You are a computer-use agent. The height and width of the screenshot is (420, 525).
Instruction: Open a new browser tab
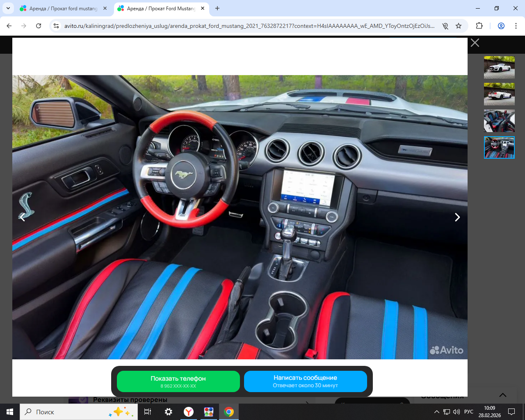pyautogui.click(x=217, y=8)
